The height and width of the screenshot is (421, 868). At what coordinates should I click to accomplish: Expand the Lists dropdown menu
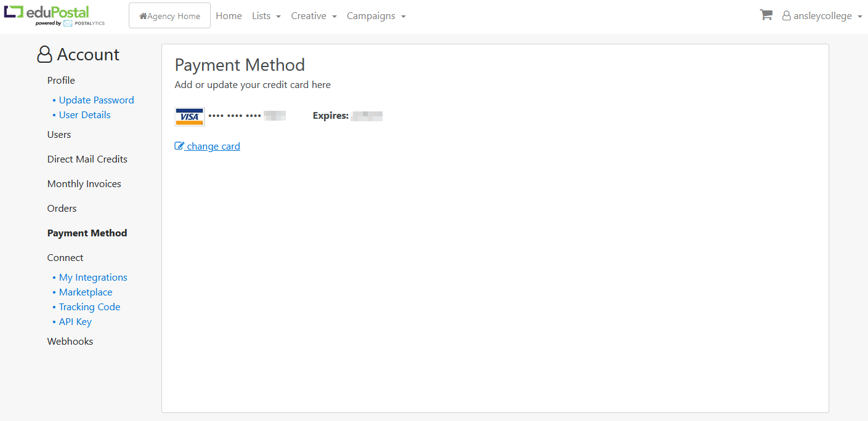(266, 16)
